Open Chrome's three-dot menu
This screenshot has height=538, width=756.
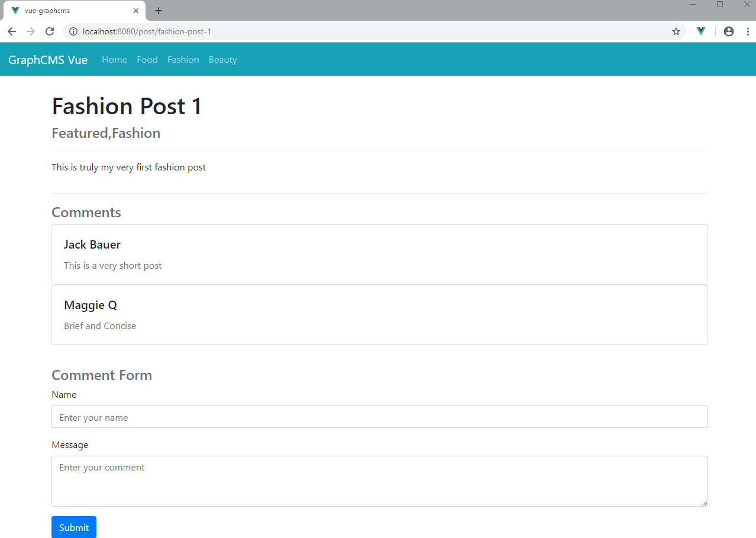point(748,31)
